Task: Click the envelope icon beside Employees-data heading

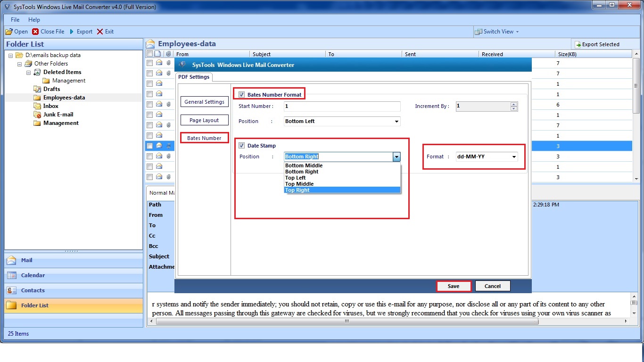Action: (150, 44)
